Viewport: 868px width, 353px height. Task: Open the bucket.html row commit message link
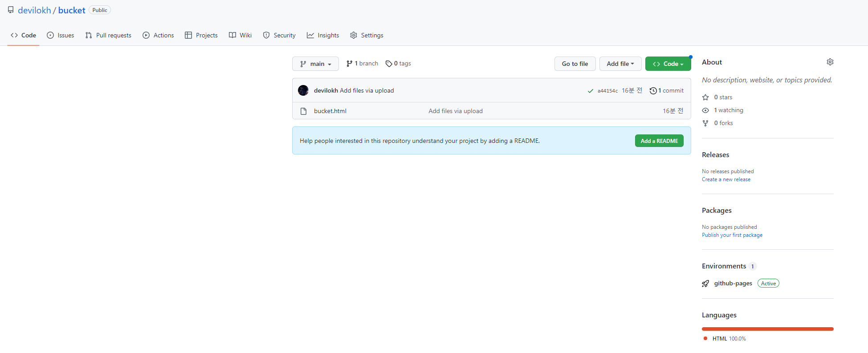pos(456,111)
